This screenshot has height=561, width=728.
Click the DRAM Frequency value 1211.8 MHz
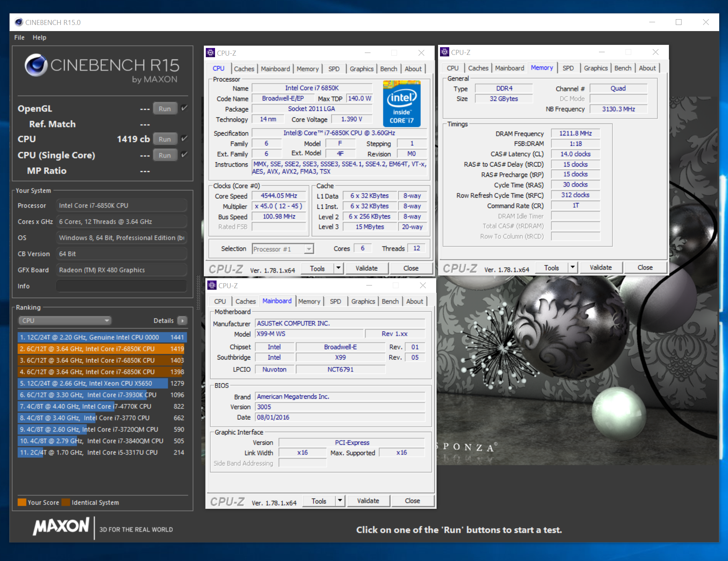click(x=575, y=133)
